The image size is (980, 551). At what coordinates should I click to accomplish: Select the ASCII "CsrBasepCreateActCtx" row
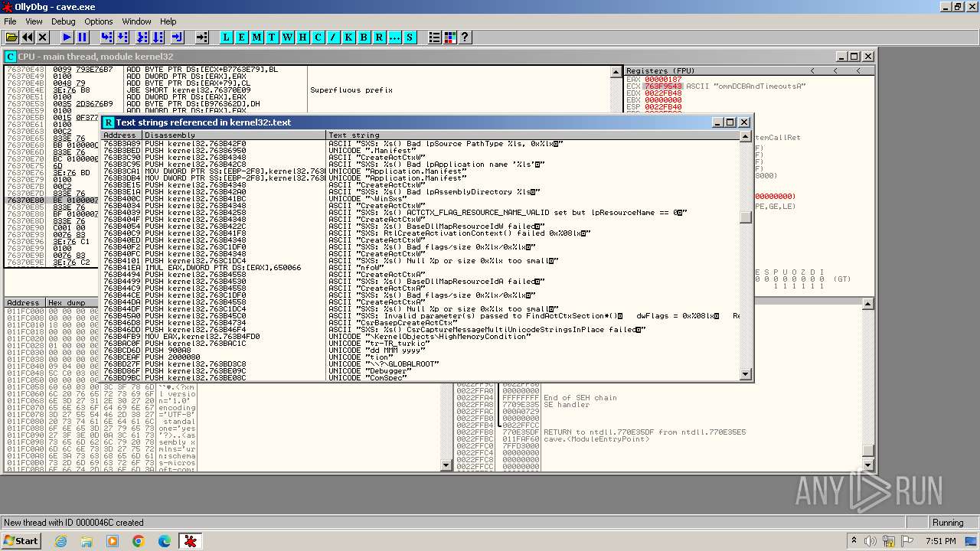point(421,323)
